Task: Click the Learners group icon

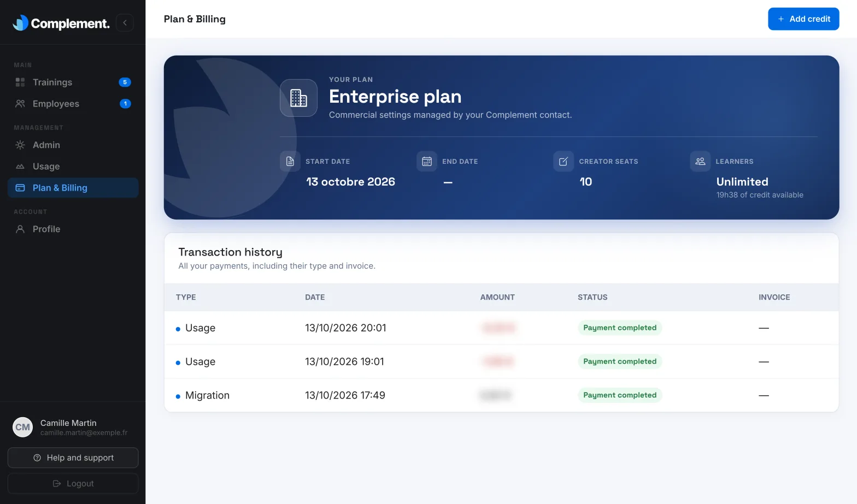Action: click(700, 162)
